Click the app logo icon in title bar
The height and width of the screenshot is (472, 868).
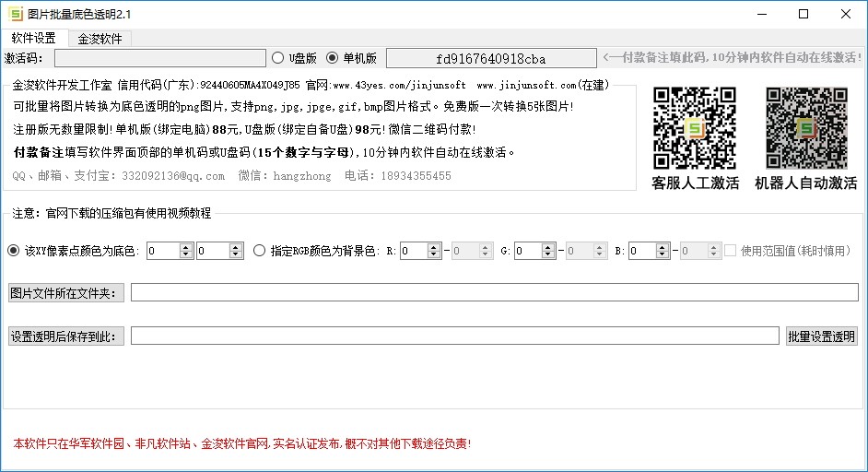coord(16,14)
